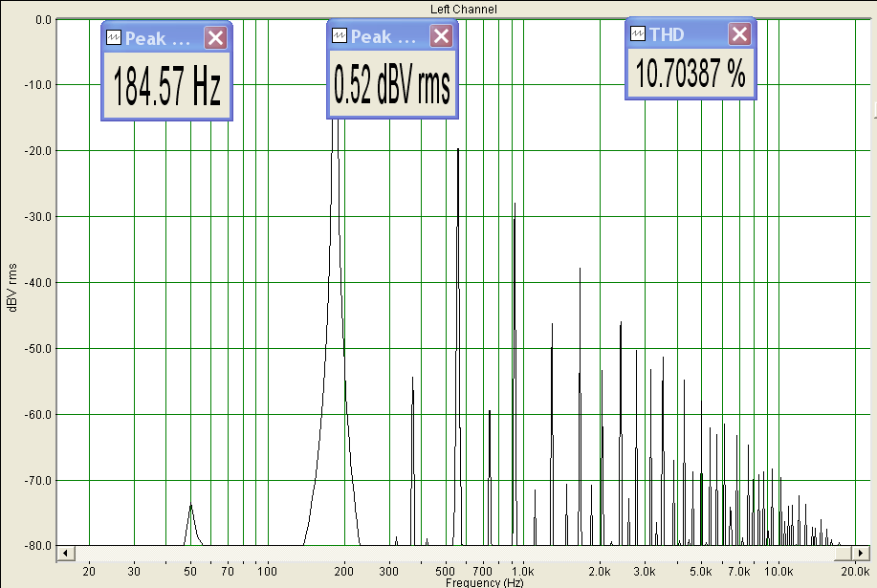
Task: Select the THD window title bar
Action: click(x=691, y=34)
